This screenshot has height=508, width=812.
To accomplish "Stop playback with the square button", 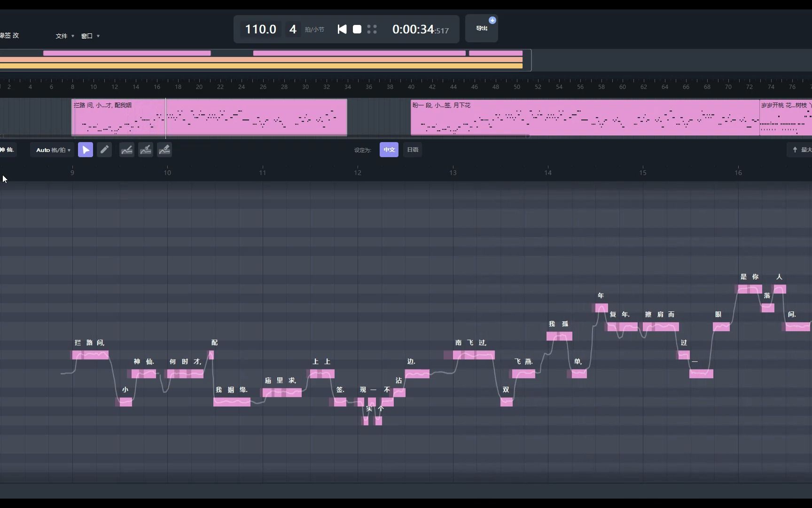I will click(x=357, y=29).
